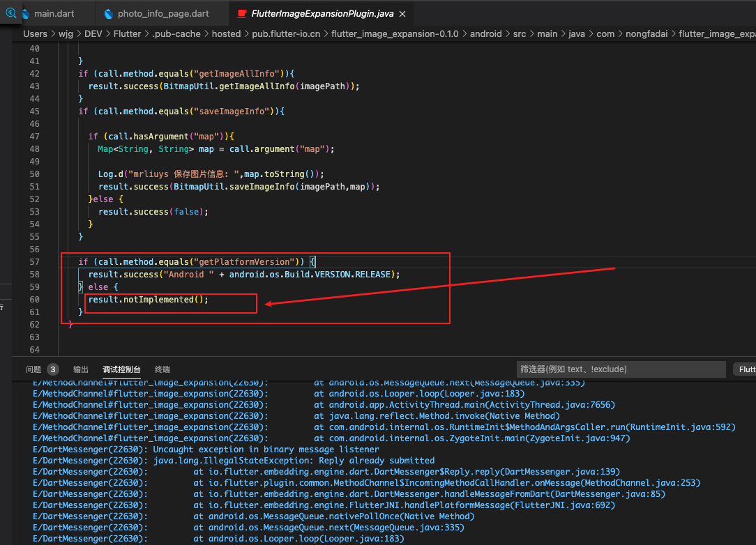Switch to the main.dart tab

(56, 13)
